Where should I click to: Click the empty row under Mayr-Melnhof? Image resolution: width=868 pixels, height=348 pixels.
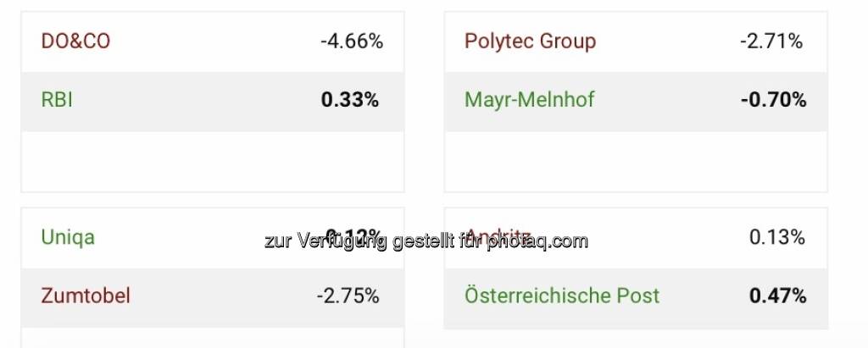636,161
